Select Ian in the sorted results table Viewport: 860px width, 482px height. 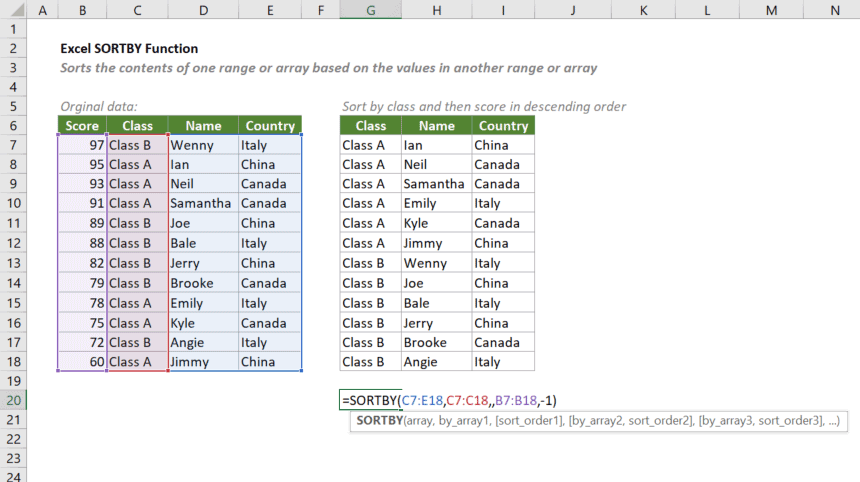coord(437,145)
